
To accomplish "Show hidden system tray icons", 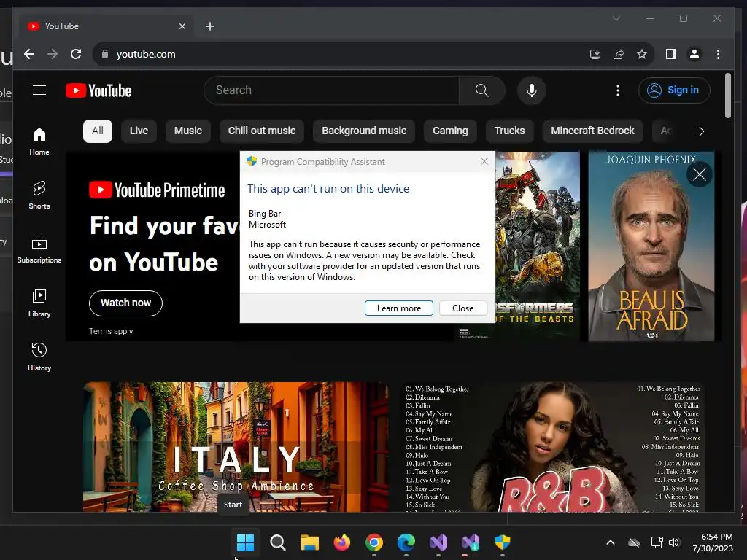I will (x=611, y=542).
